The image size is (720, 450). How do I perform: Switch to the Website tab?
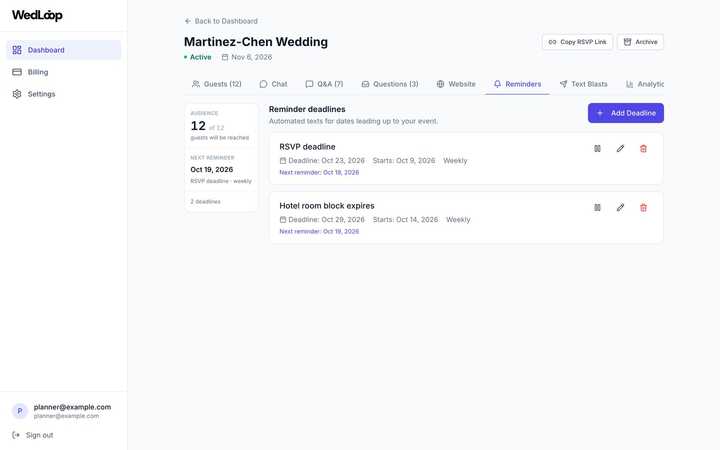click(456, 84)
